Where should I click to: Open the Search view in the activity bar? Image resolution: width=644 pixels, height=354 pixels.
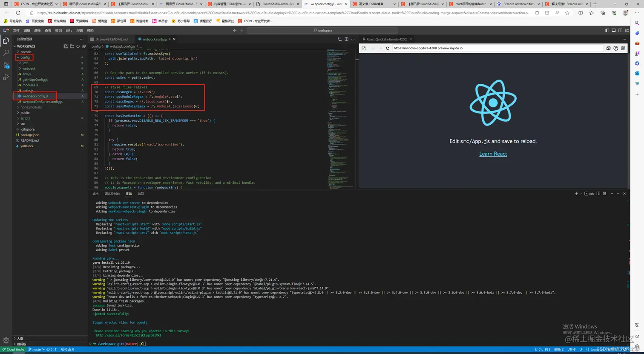(x=6, y=53)
